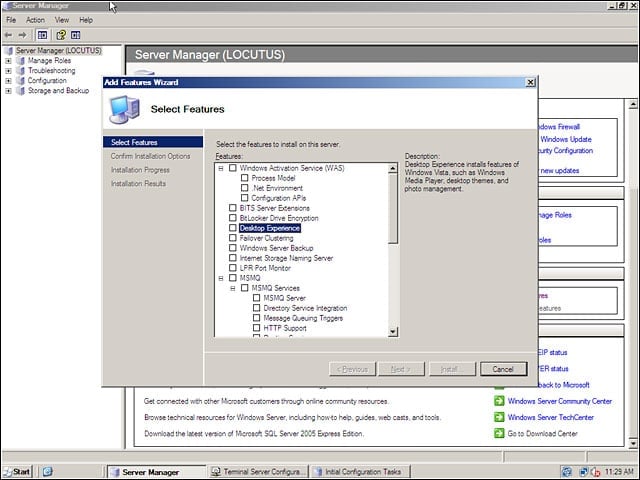
Task: Toggle the console tree pane toolbar icon
Action: [x=42, y=35]
